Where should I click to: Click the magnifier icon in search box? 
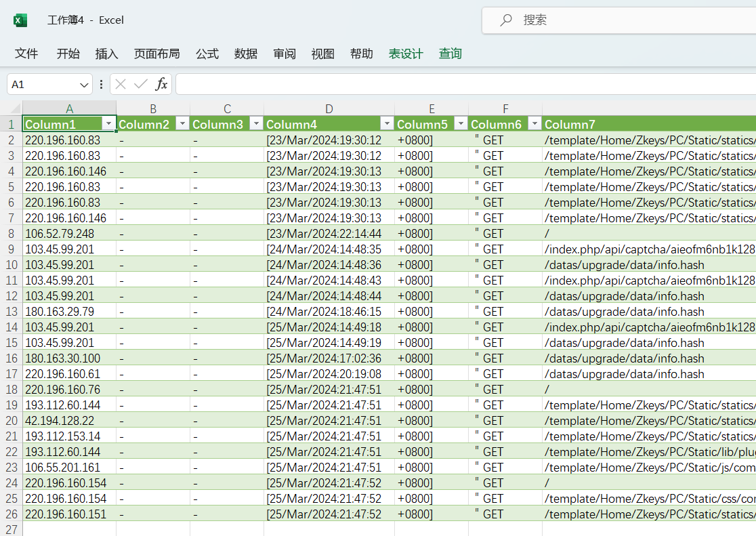[x=506, y=20]
